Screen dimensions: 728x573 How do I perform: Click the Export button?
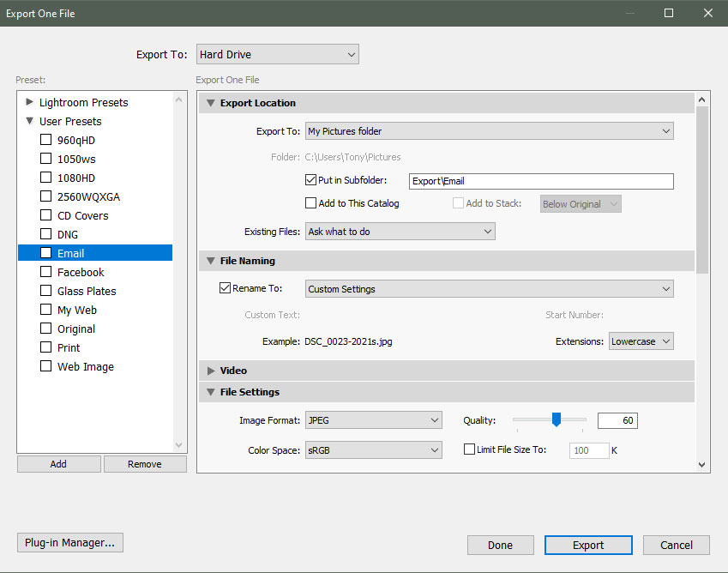(588, 545)
